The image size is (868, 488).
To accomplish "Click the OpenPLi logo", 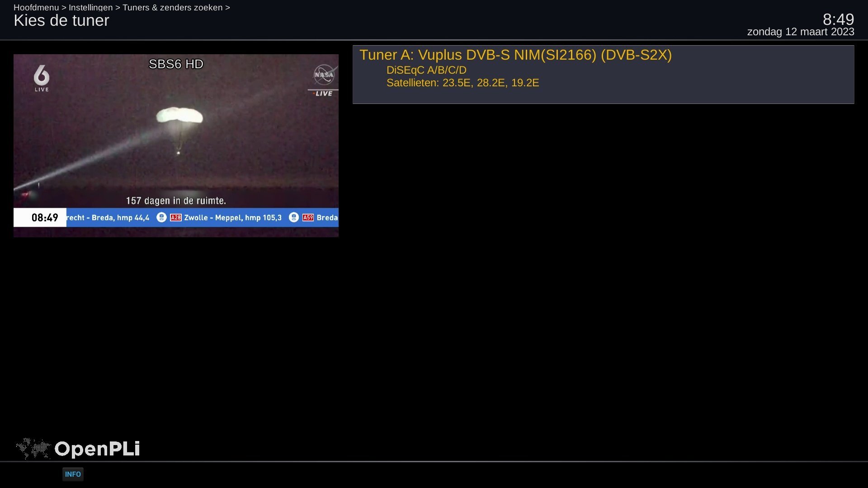I will (78, 449).
